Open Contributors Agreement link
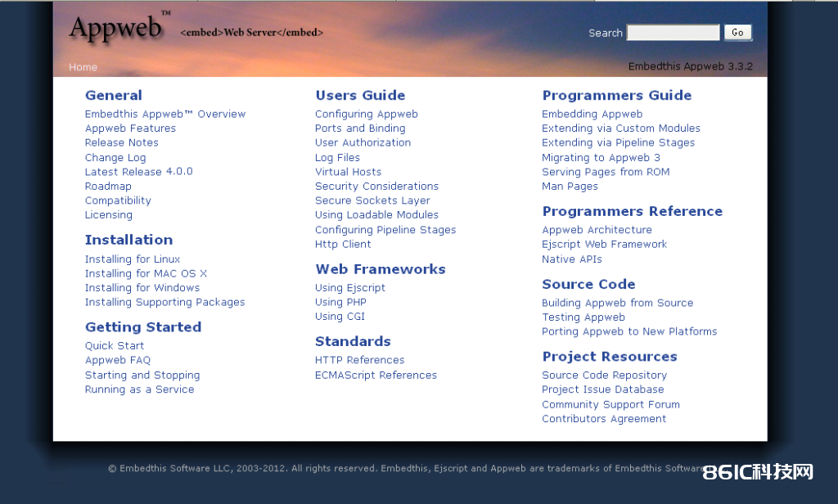This screenshot has height=504, width=838. coord(604,419)
